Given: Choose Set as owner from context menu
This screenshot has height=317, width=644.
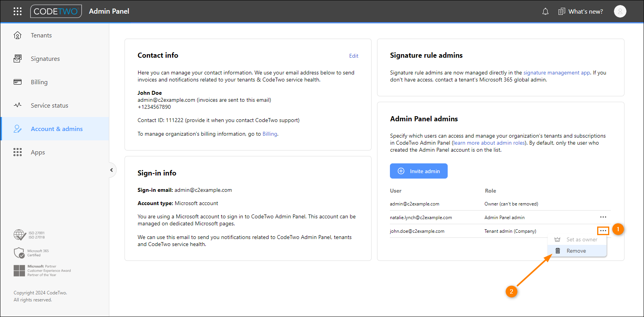Looking at the screenshot, I should (577, 239).
